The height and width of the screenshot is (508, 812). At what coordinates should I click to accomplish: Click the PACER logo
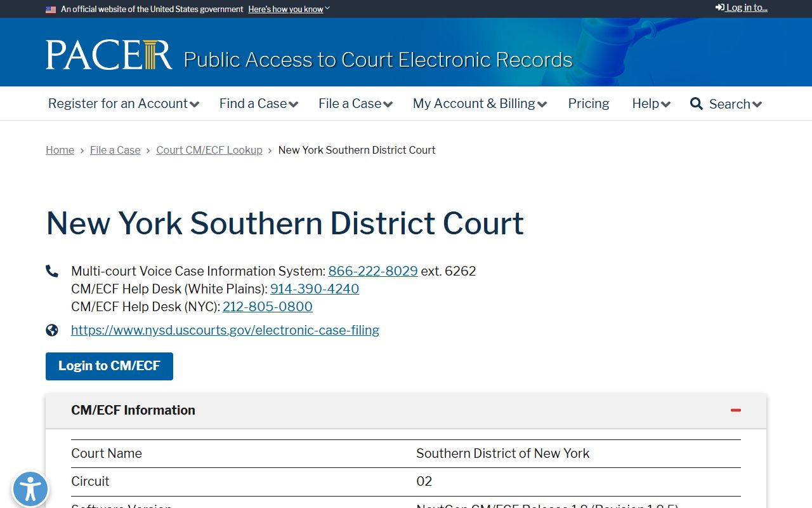click(108, 55)
